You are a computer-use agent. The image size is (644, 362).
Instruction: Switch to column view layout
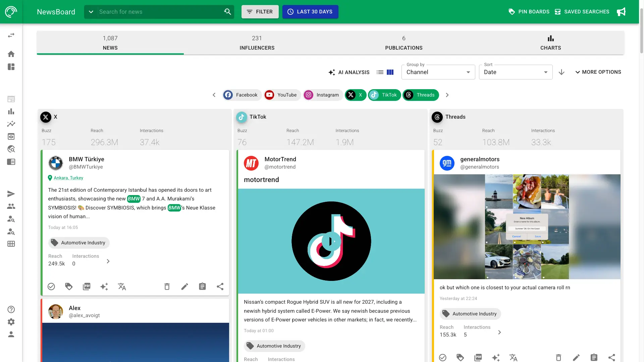pos(390,72)
